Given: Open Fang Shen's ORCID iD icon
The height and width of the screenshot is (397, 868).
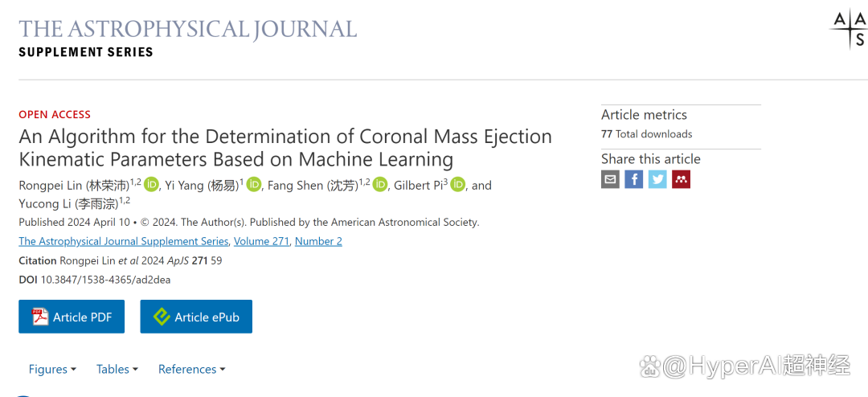Looking at the screenshot, I should (x=380, y=185).
